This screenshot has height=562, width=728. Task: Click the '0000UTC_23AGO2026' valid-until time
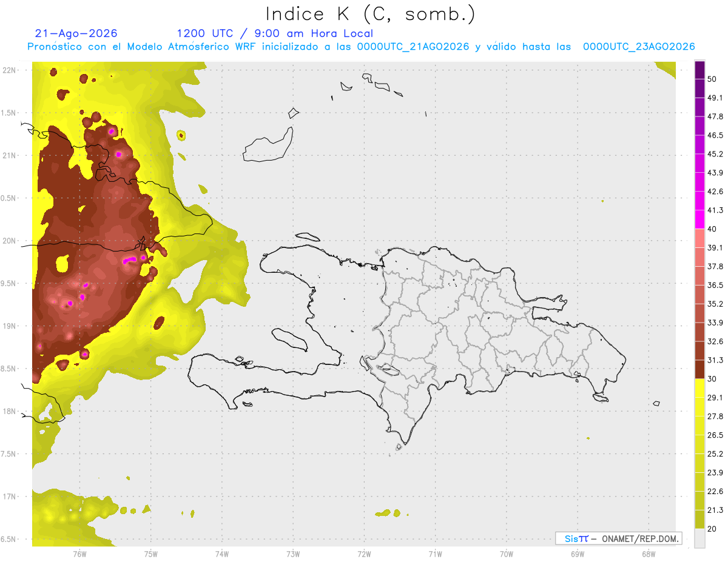[639, 47]
